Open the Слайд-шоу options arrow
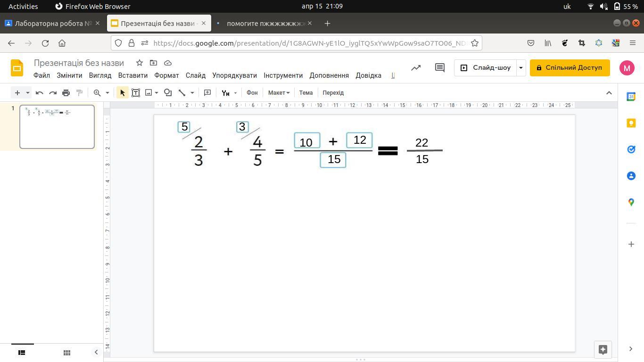 coord(521,68)
